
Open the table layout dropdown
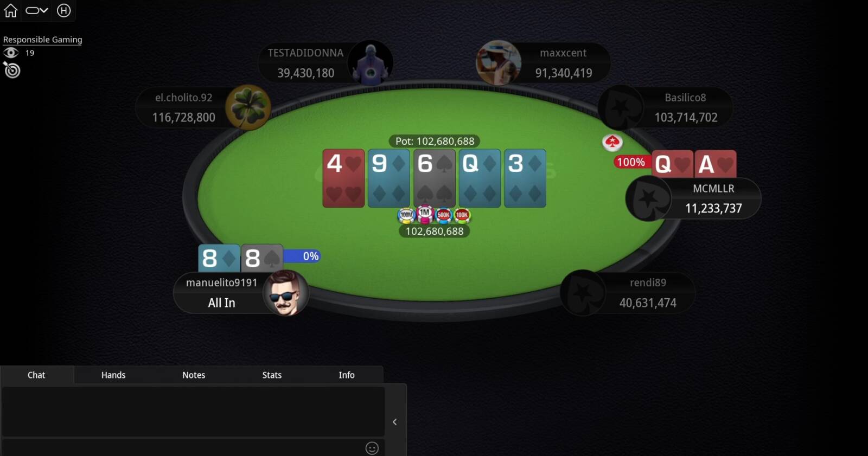pyautogui.click(x=37, y=10)
